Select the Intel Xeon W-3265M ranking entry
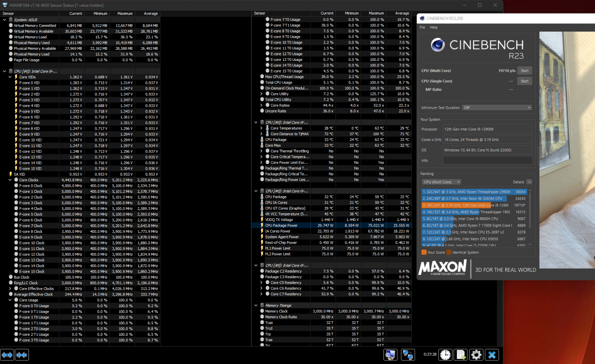The height and width of the screenshot is (364, 595). (x=475, y=199)
